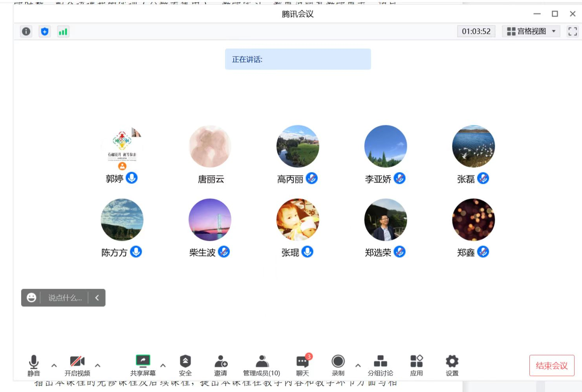
Task: Toggle the full screen mode icon
Action: 573,31
